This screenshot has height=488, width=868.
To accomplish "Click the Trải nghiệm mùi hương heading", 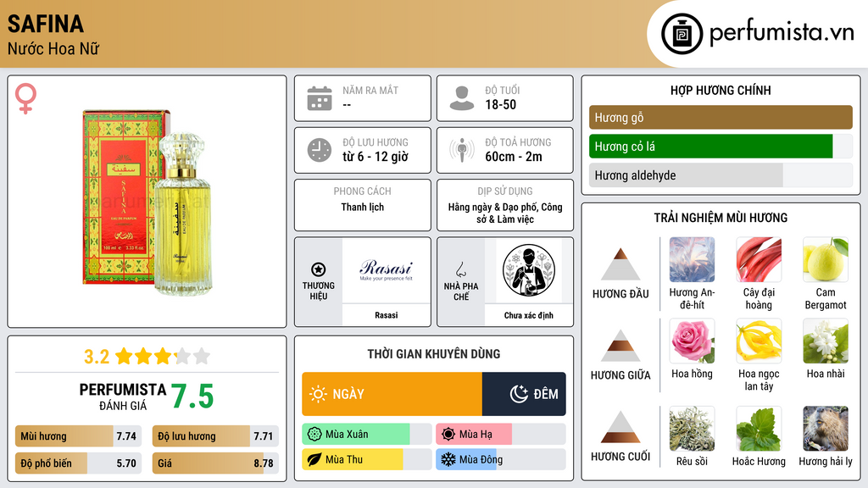I will click(x=721, y=218).
